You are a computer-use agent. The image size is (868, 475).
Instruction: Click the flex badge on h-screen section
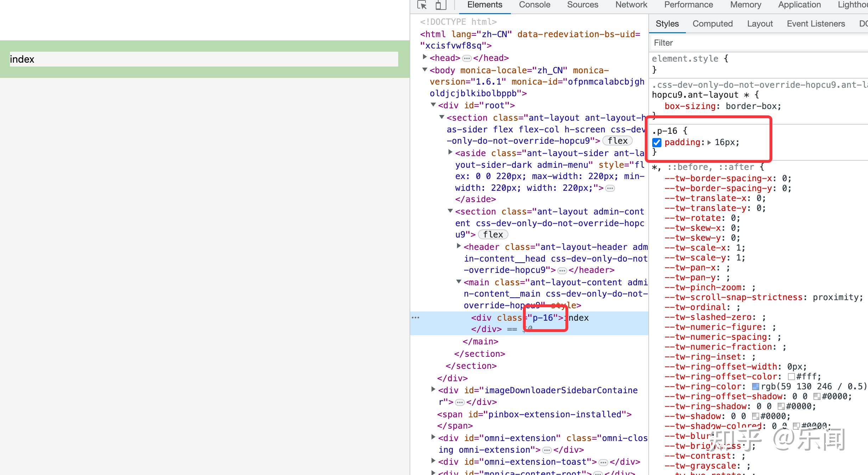point(617,141)
